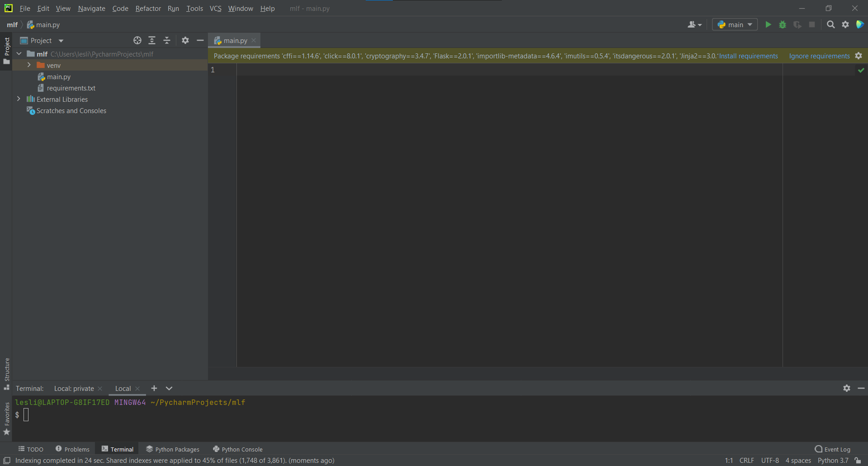
Task: Add a new terminal session with the plus icon
Action: [154, 388]
